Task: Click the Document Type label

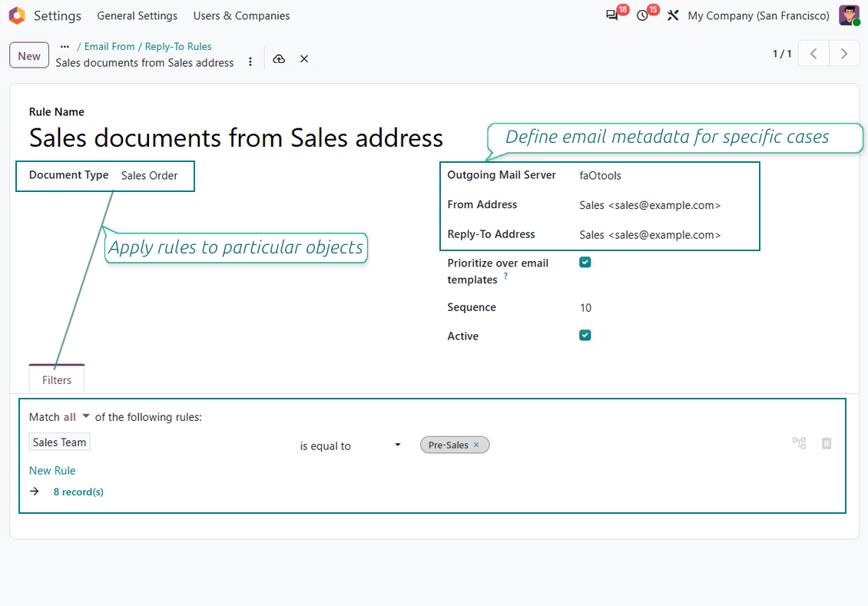Action: pyautogui.click(x=68, y=175)
